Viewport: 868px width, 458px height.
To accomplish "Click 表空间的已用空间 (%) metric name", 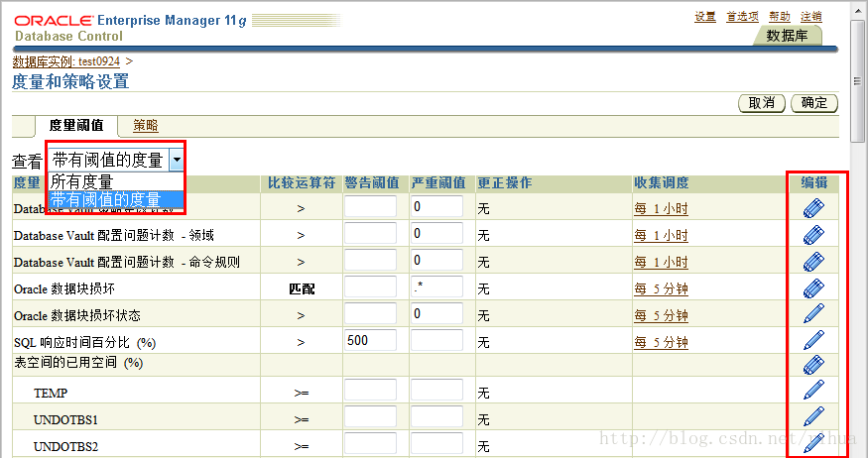I will pyautogui.click(x=78, y=363).
